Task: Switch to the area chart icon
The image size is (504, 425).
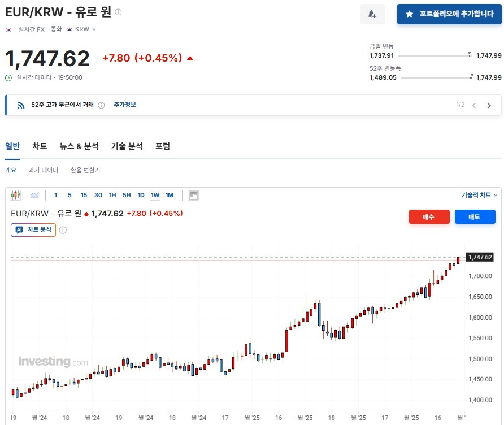Action: [x=34, y=195]
